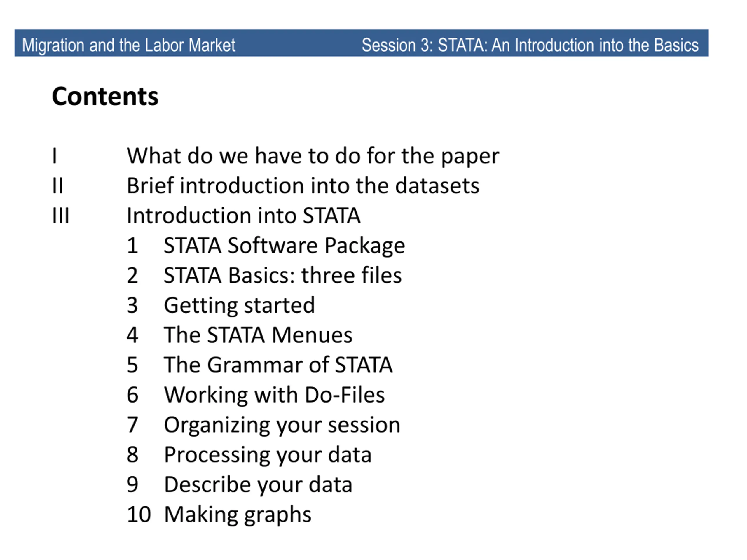Open 'Brief introduction into the datasets' entry
The image size is (747, 560).
303,186
